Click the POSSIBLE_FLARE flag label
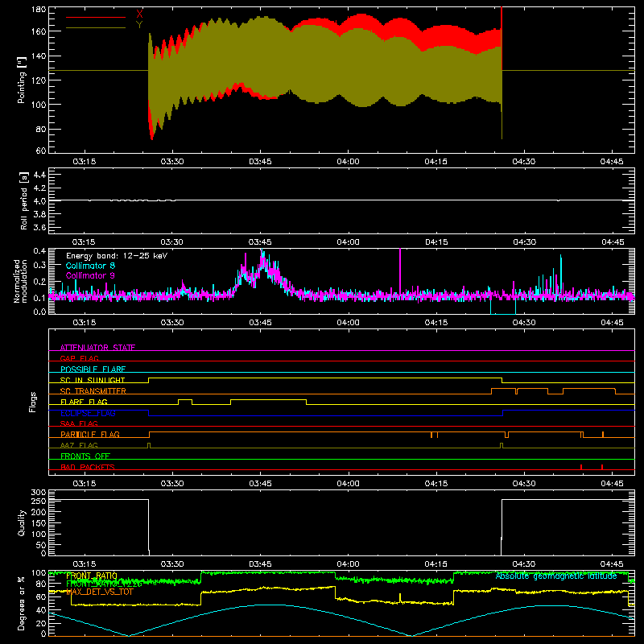The image size is (644, 644). 93,369
